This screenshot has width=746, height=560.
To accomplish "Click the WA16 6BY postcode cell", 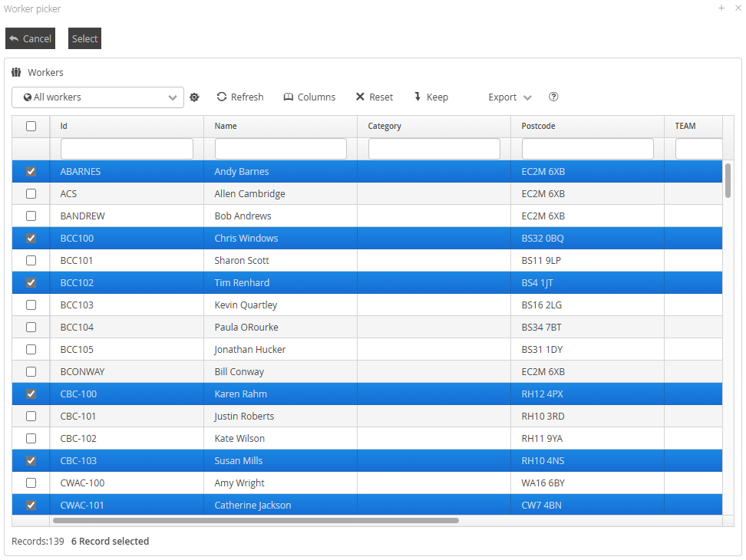I will point(588,483).
